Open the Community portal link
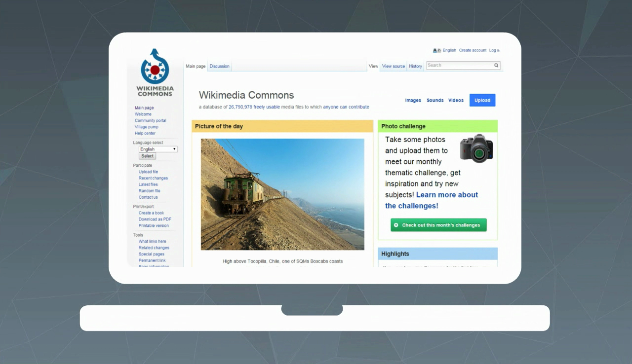This screenshot has height=364, width=632. (151, 120)
